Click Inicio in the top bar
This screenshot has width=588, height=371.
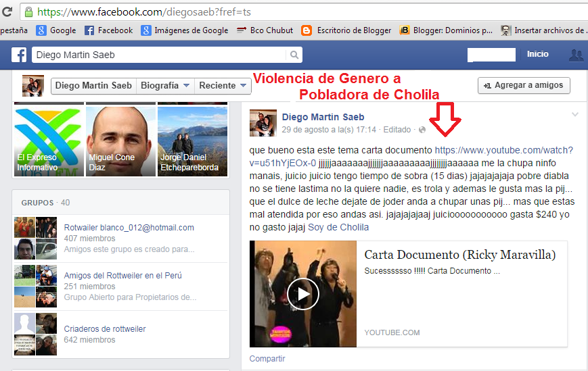[x=537, y=54]
